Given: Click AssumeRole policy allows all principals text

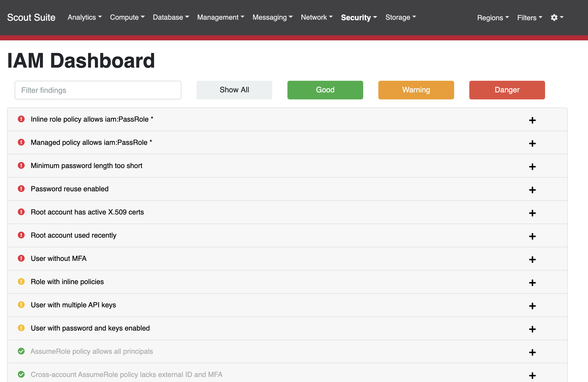Looking at the screenshot, I should click(92, 351).
